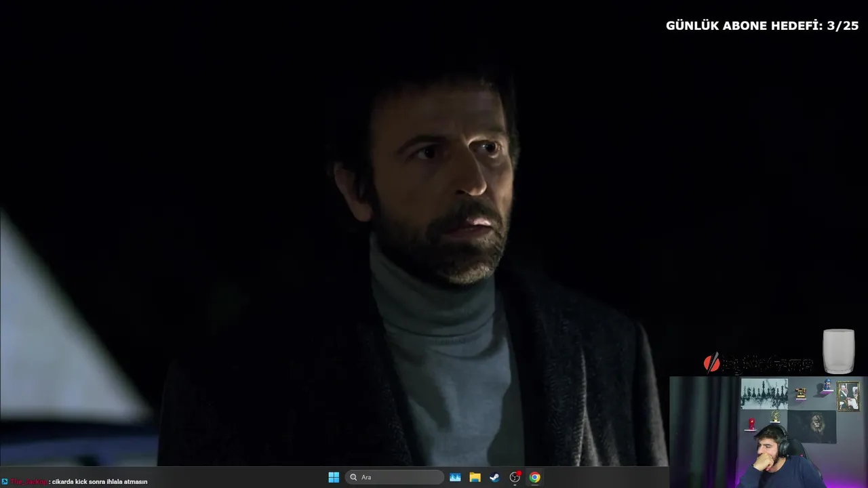
Task: Click the GÜNLÜK ABONE HEDEFİ: 3/25 text
Action: (762, 26)
